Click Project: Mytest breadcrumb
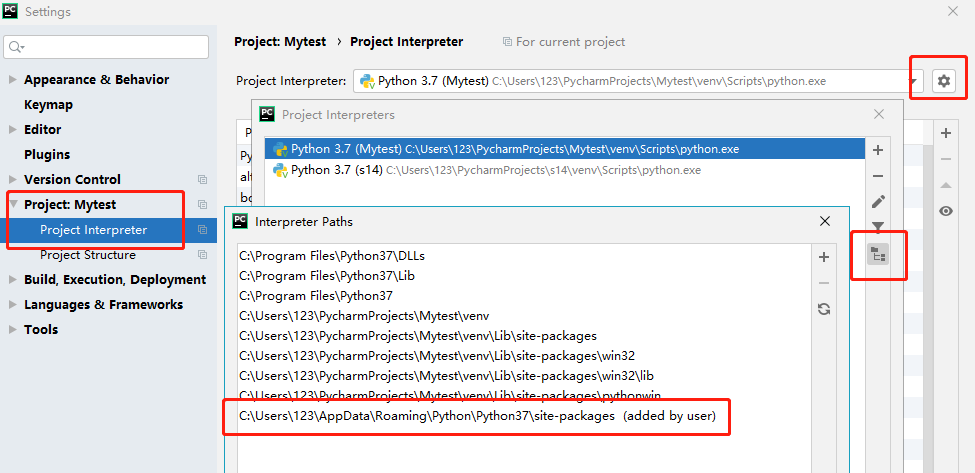Screen dimensions: 975x473 point(280,42)
